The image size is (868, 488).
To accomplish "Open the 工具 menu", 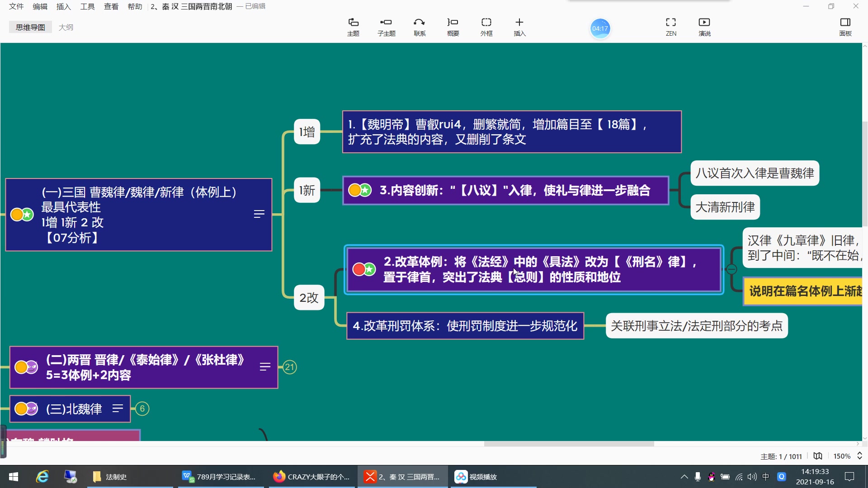I will [87, 6].
